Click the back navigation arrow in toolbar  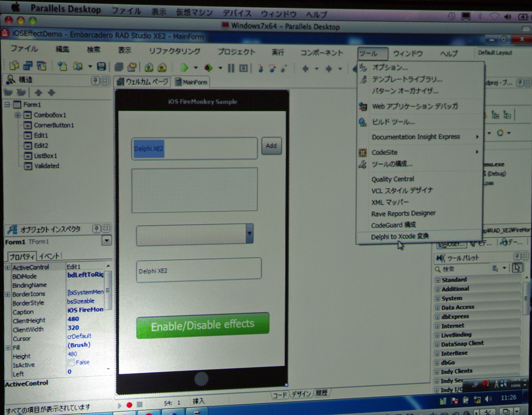tap(305, 69)
